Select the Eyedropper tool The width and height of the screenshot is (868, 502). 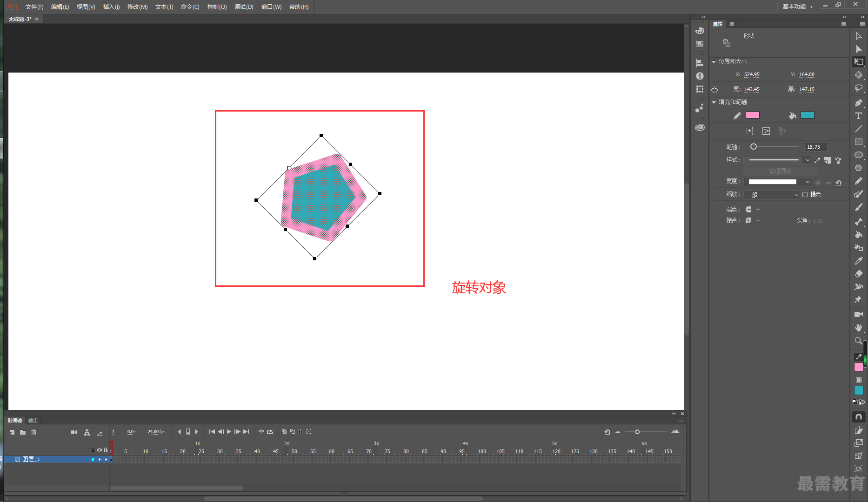tap(859, 261)
